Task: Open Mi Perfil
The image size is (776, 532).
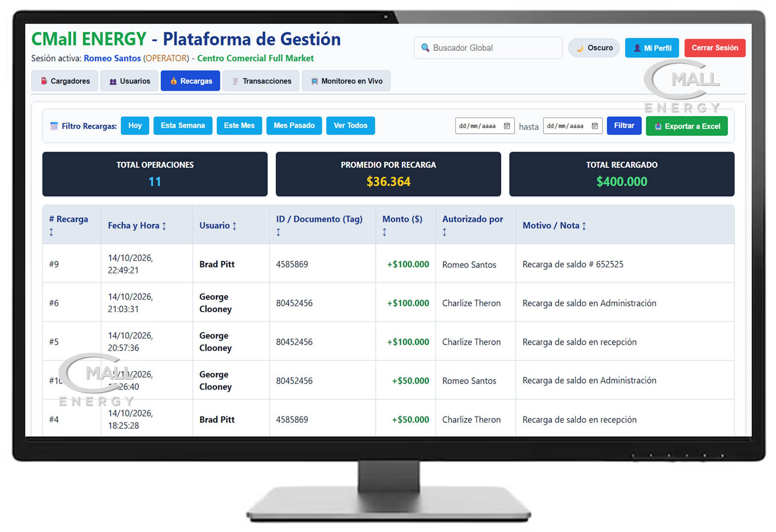Action: tap(652, 48)
